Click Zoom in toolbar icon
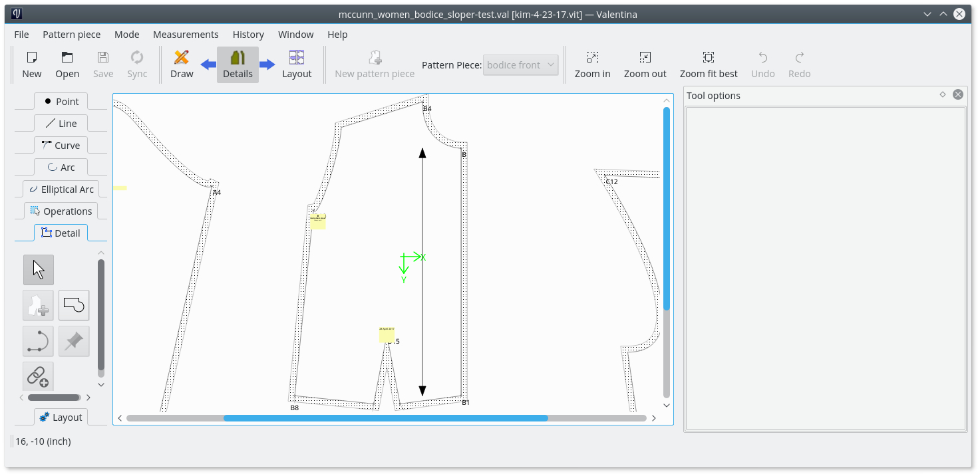Viewport: 980px width, 476px height. (592, 64)
